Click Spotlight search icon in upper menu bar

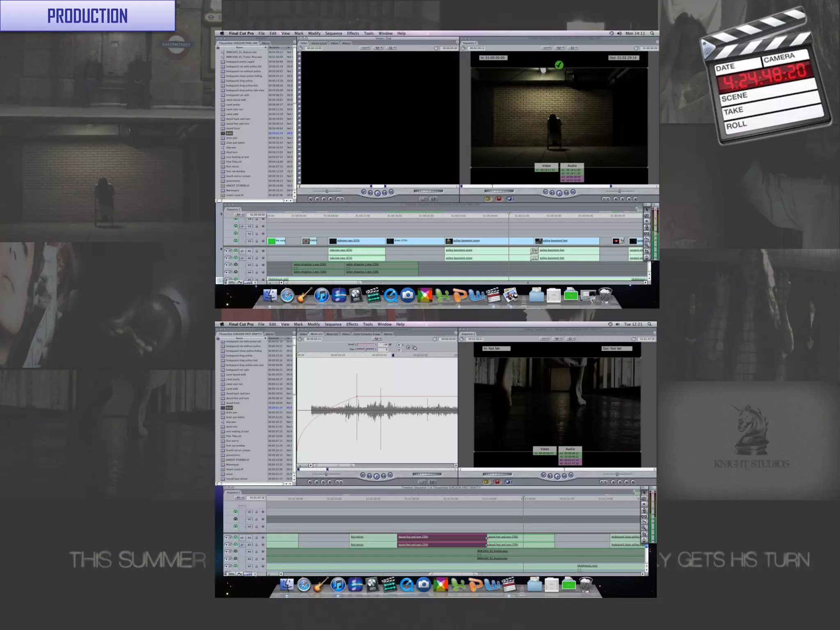(x=652, y=33)
